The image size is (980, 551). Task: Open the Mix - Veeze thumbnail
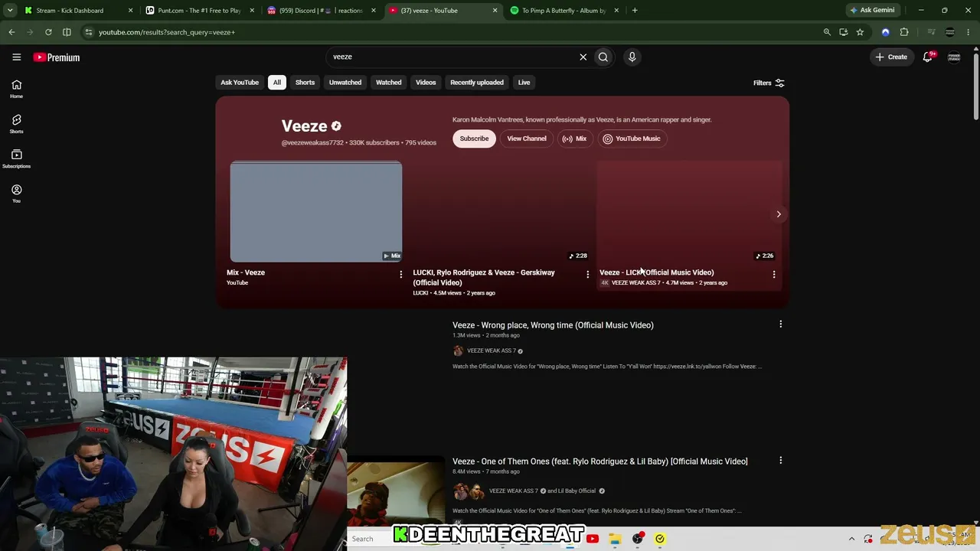[x=316, y=211]
